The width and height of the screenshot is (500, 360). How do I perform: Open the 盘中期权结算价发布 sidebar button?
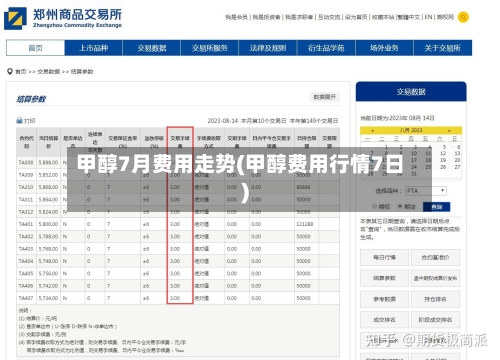435,278
